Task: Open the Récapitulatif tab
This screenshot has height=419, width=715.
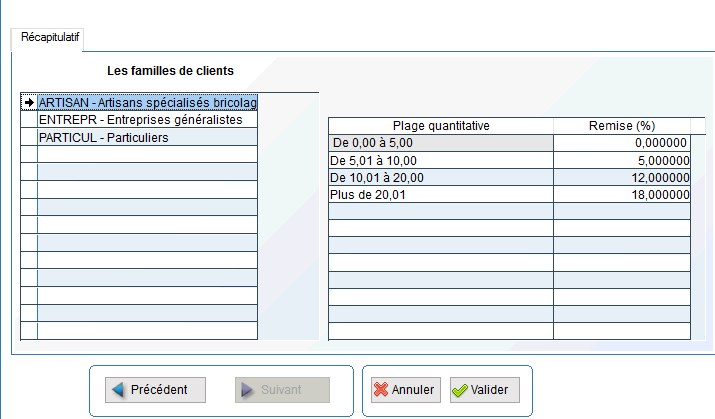Action: click(48, 37)
